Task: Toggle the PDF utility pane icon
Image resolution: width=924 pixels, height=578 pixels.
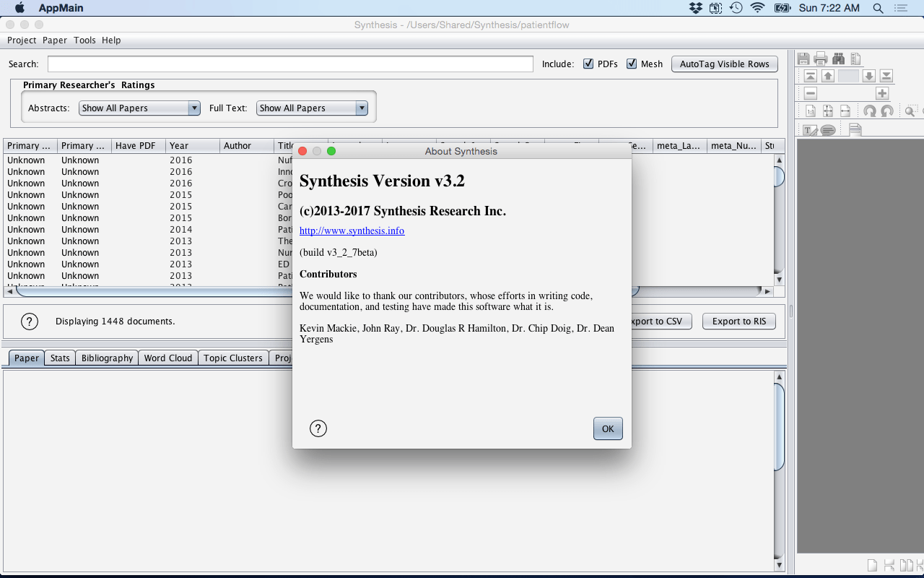Action: click(x=855, y=59)
